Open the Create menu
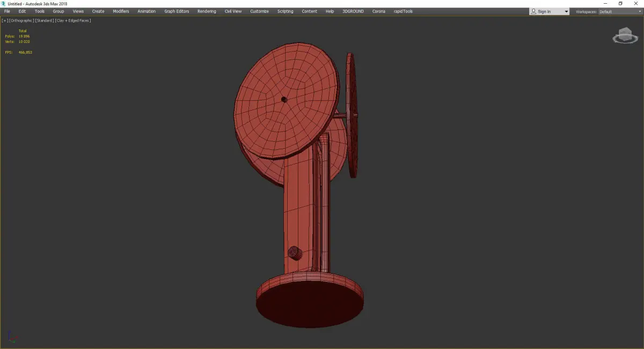Image resolution: width=644 pixels, height=349 pixels. [98, 11]
